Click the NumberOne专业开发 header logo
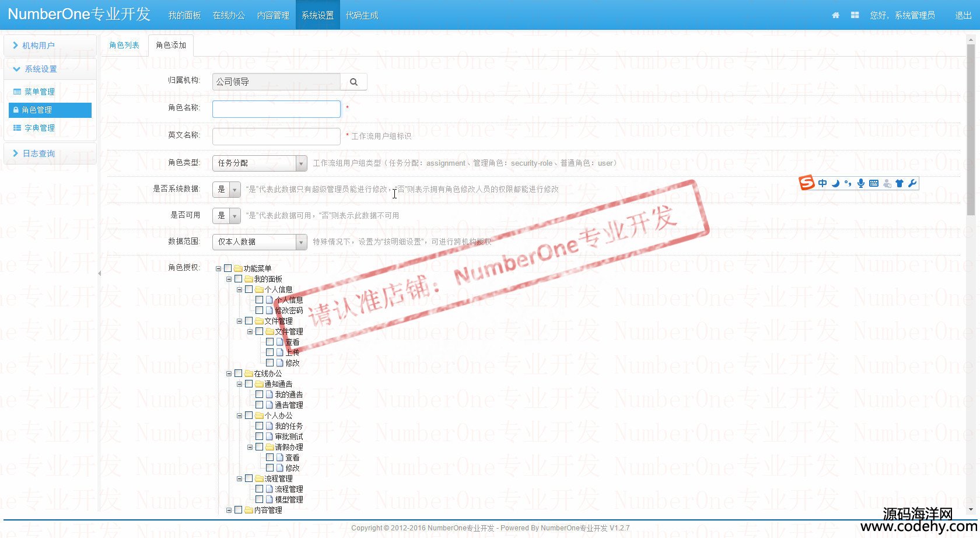Viewport: 980px width, 538px height. pos(79,14)
